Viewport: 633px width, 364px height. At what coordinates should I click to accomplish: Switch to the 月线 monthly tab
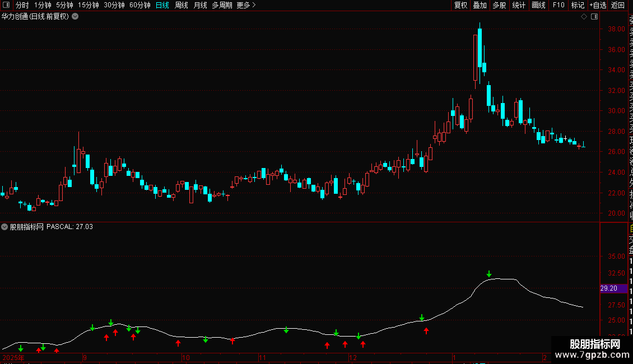coord(200,5)
